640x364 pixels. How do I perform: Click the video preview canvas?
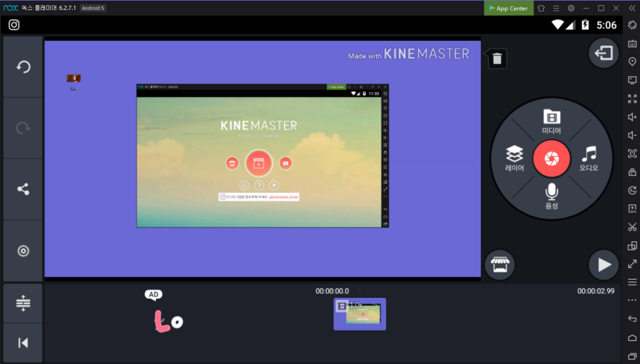(263, 158)
